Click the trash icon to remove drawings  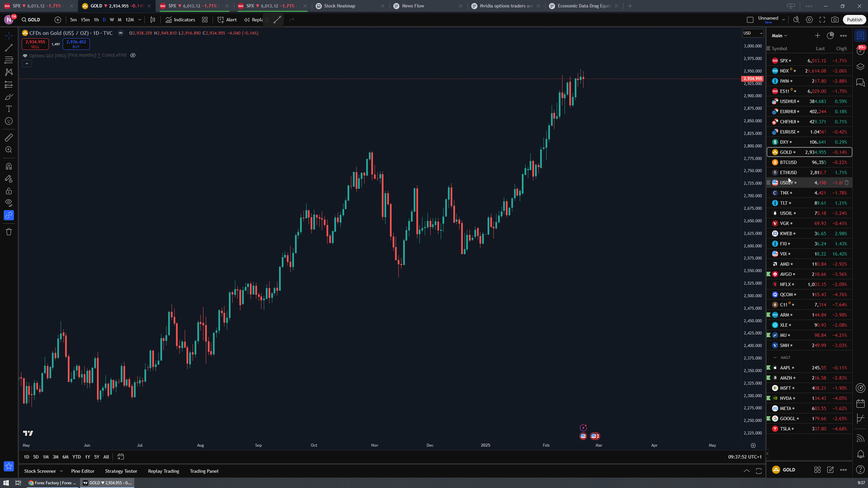(x=9, y=232)
